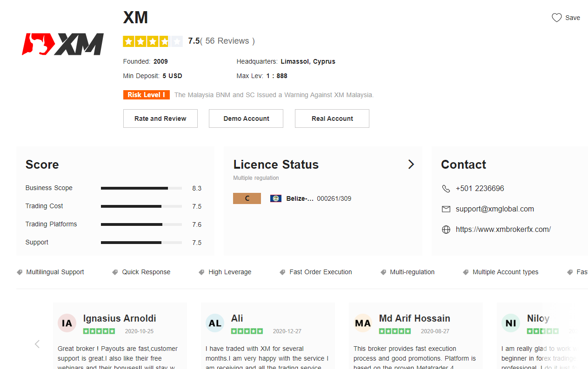This screenshot has width=588, height=369.
Task: Click the Belize flag icon
Action: tap(276, 198)
